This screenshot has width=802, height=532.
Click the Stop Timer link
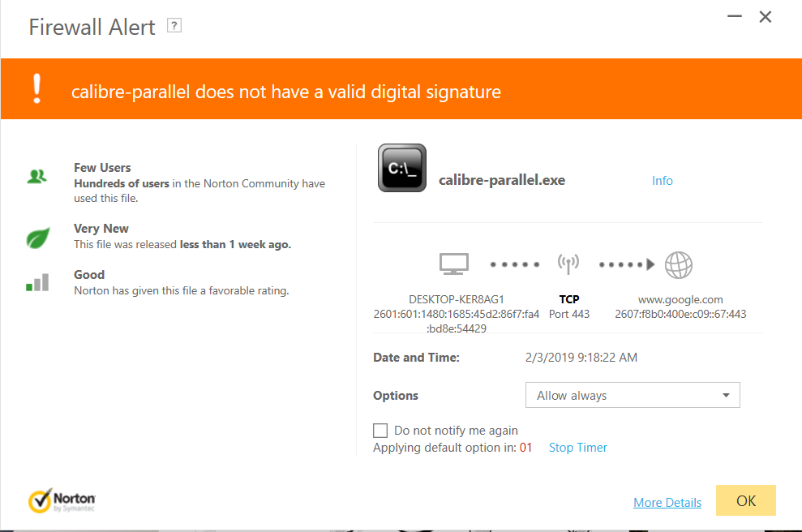point(578,448)
